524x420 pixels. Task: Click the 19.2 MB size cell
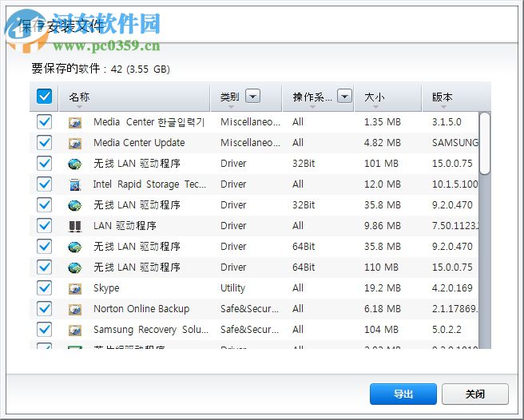pyautogui.click(x=383, y=287)
